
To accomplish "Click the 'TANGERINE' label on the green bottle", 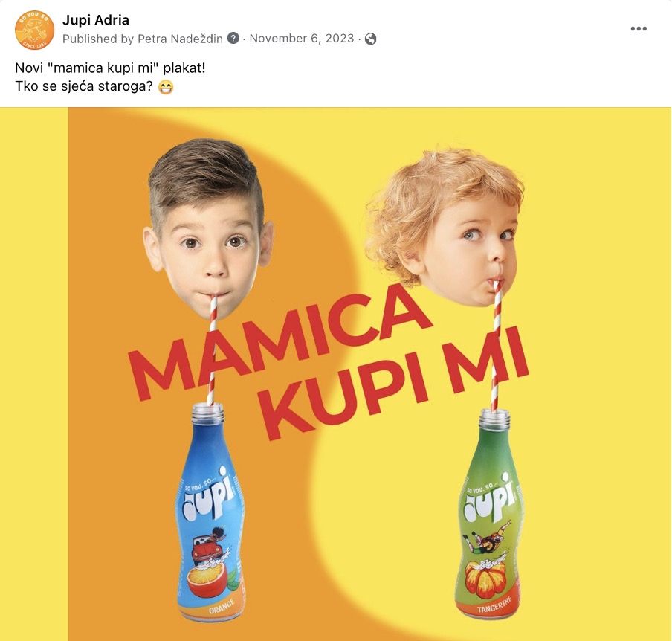I will click(x=494, y=605).
